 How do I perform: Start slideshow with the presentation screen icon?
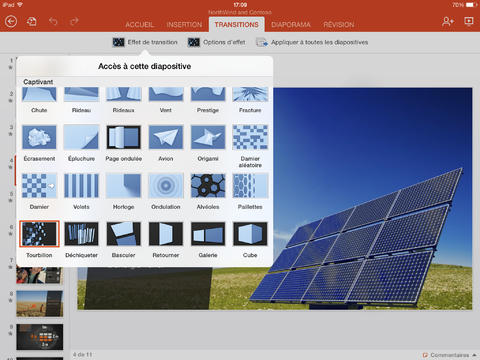pos(469,22)
